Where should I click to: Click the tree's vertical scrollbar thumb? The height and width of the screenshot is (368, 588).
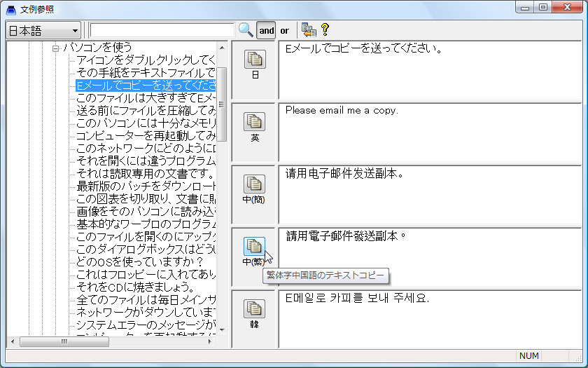pos(222,104)
